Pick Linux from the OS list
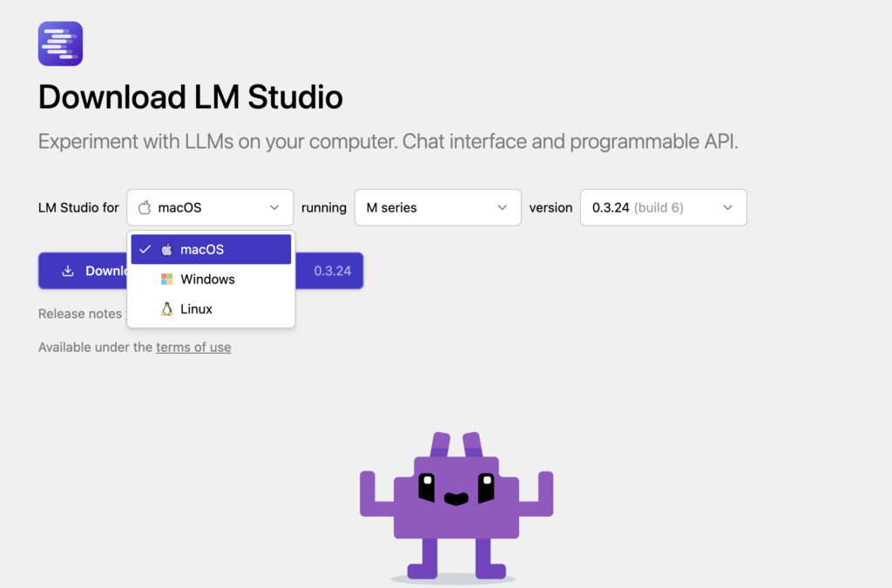This screenshot has width=892, height=588. 211,308
